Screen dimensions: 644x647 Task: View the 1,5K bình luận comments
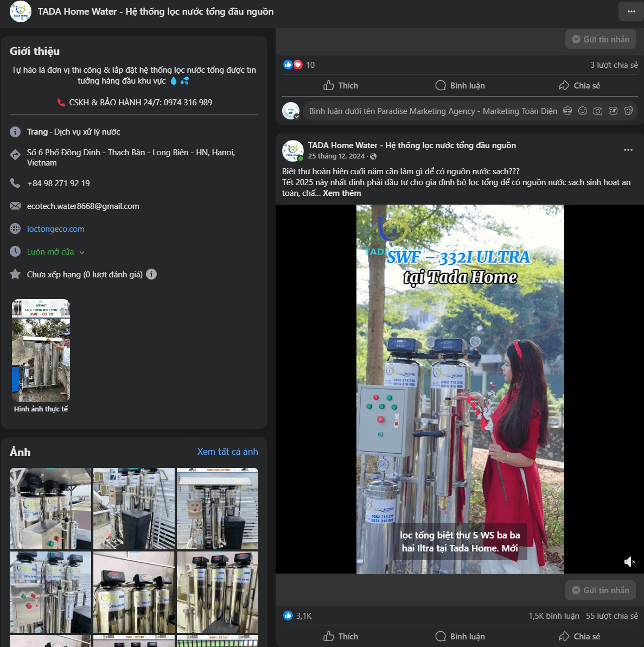(x=553, y=616)
